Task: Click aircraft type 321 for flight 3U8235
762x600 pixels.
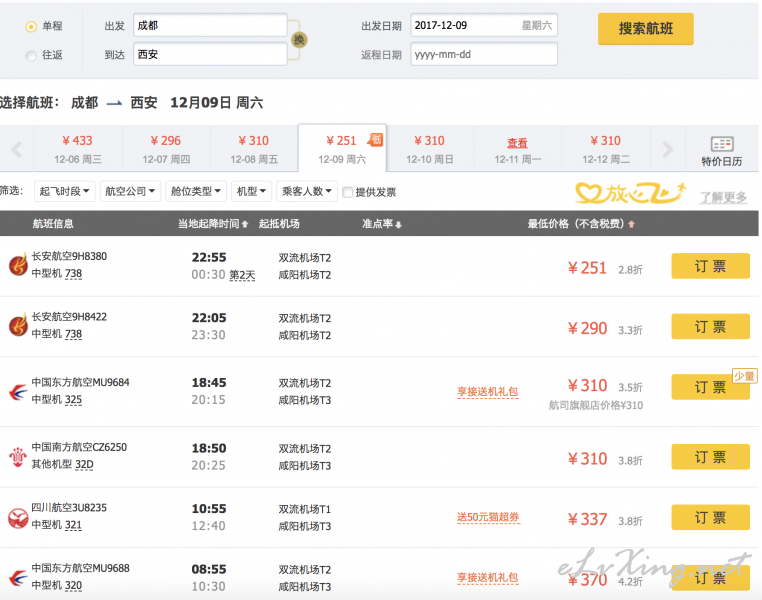Action: [x=73, y=525]
